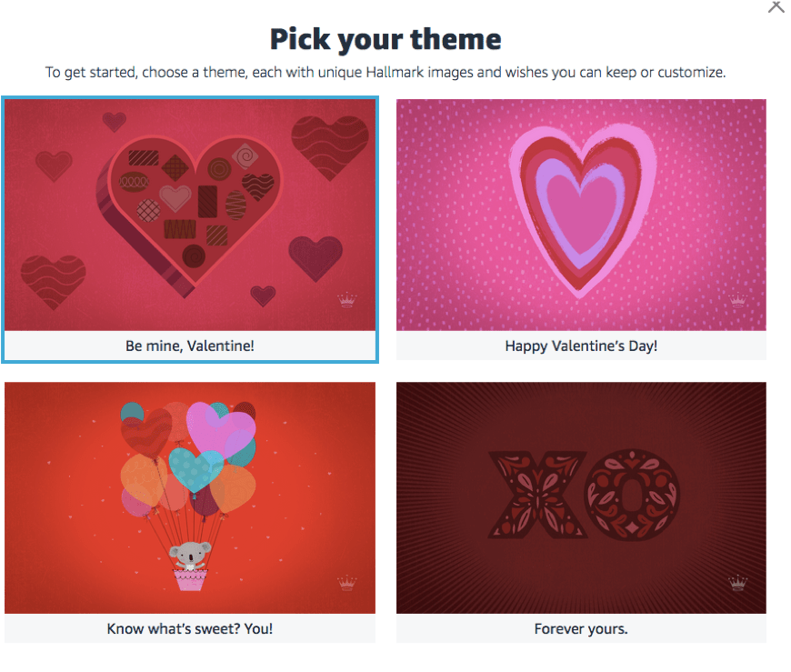Click the koala in the pink basket
The width and height of the screenshot is (791, 672).
click(x=189, y=554)
